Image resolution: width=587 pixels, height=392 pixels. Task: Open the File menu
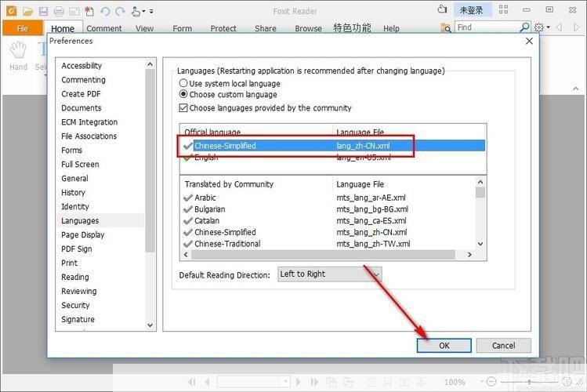pyautogui.click(x=23, y=28)
